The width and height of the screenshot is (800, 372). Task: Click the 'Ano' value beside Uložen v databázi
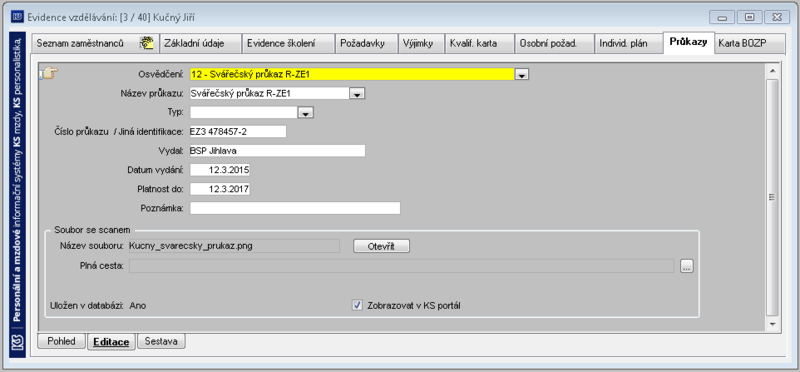(138, 306)
